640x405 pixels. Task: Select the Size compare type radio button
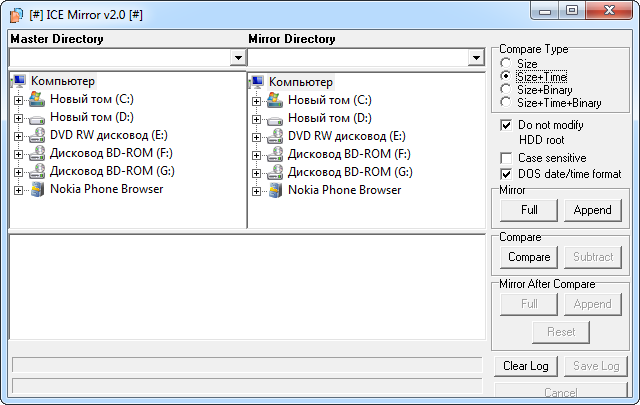pos(506,63)
